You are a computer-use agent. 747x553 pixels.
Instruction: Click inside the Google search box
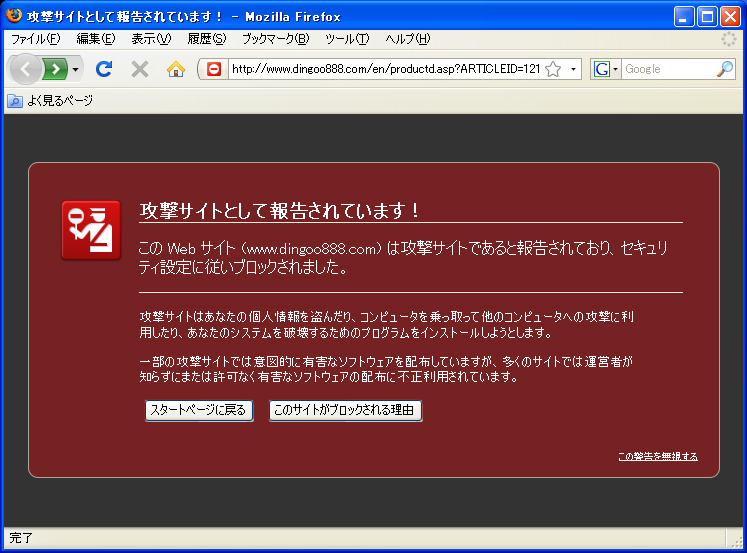(x=668, y=70)
